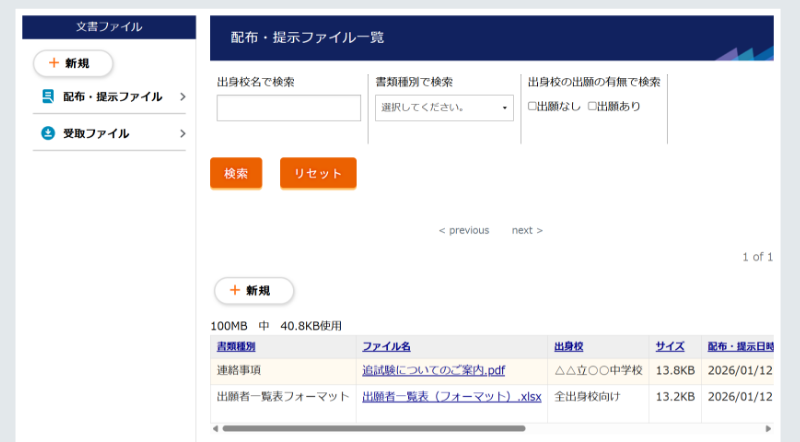
Task: Click the plus icon on sidebar 新規 button
Action: pyautogui.click(x=54, y=63)
